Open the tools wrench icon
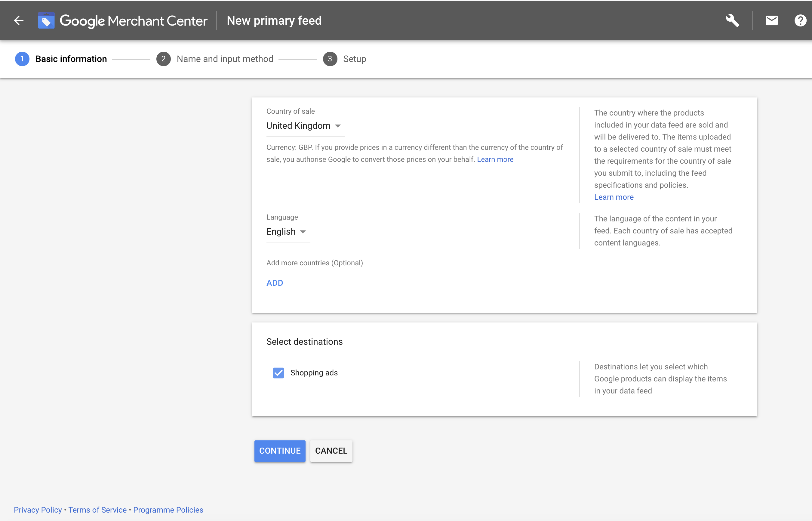Image resolution: width=812 pixels, height=521 pixels. [x=732, y=20]
